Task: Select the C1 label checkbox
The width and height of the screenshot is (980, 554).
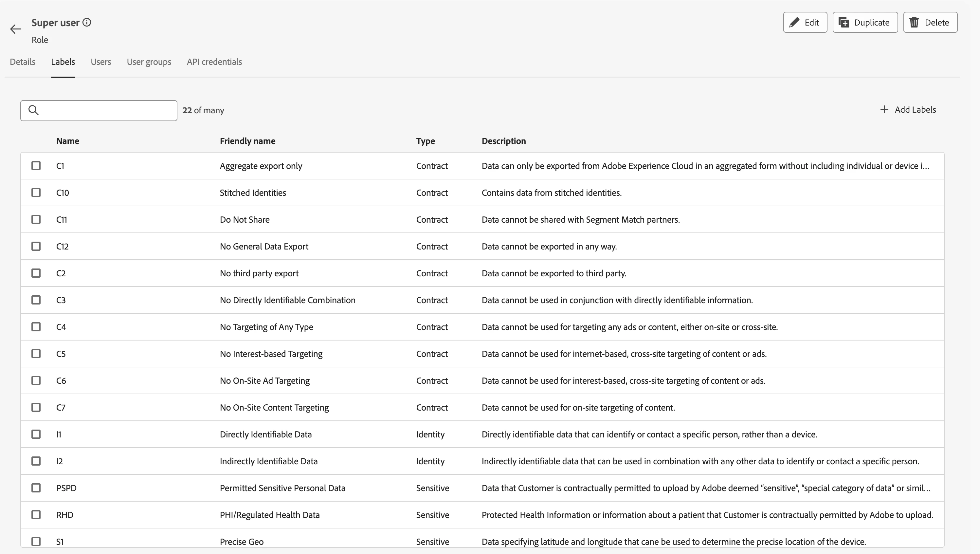Action: click(36, 166)
